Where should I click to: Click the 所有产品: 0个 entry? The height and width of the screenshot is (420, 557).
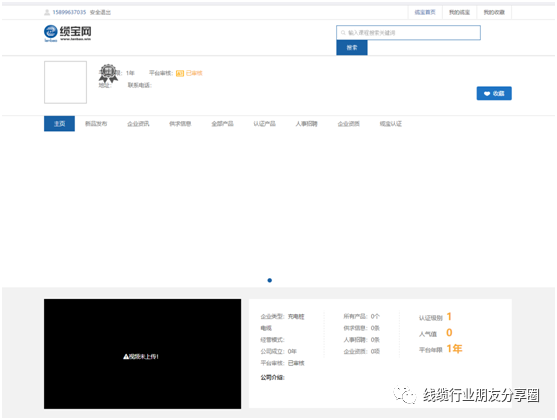(x=361, y=316)
